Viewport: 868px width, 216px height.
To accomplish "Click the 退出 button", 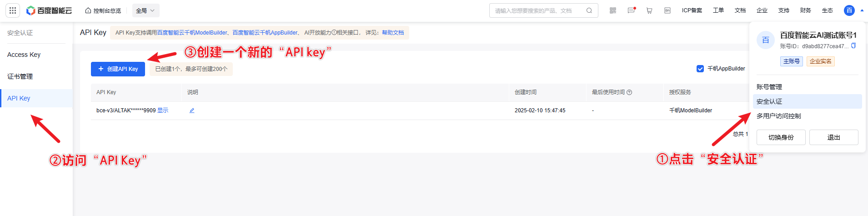I will [833, 137].
